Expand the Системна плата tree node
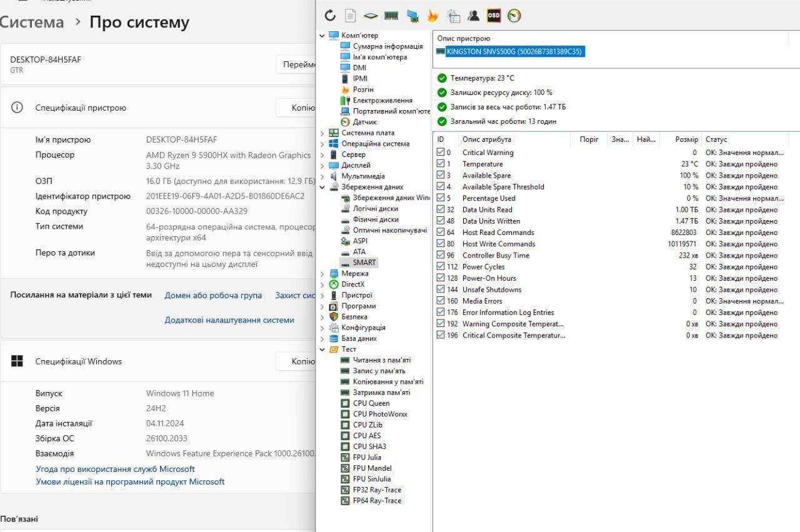This screenshot has width=800, height=532. pyautogui.click(x=322, y=133)
